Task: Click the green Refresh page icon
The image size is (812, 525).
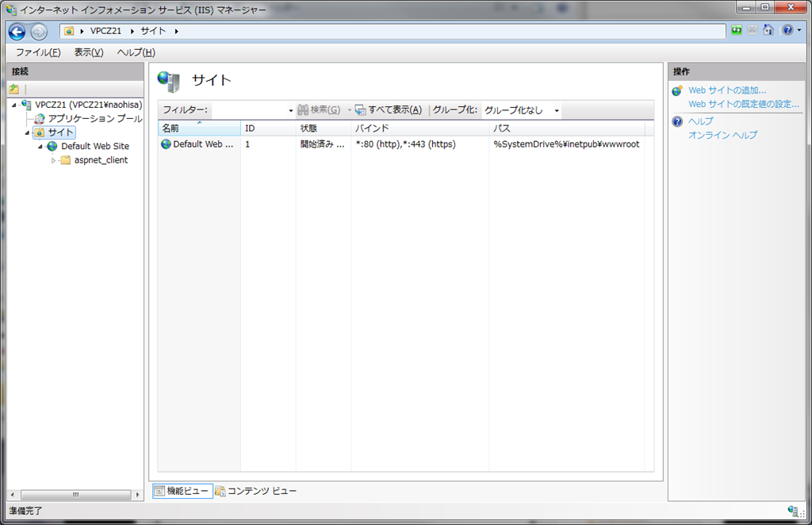Action: click(x=737, y=30)
